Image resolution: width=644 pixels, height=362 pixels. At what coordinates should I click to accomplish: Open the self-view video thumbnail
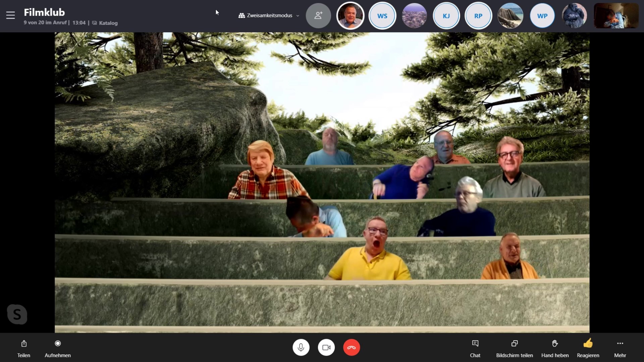pos(616,16)
